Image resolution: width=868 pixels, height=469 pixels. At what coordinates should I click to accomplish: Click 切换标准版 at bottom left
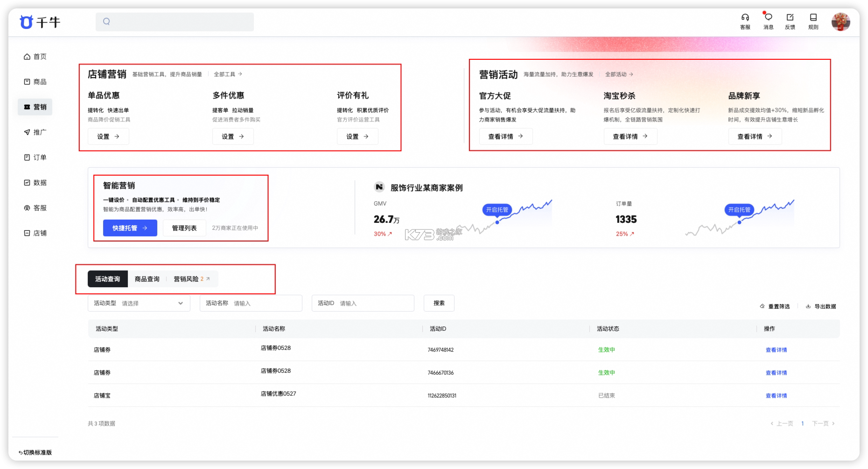(x=35, y=452)
